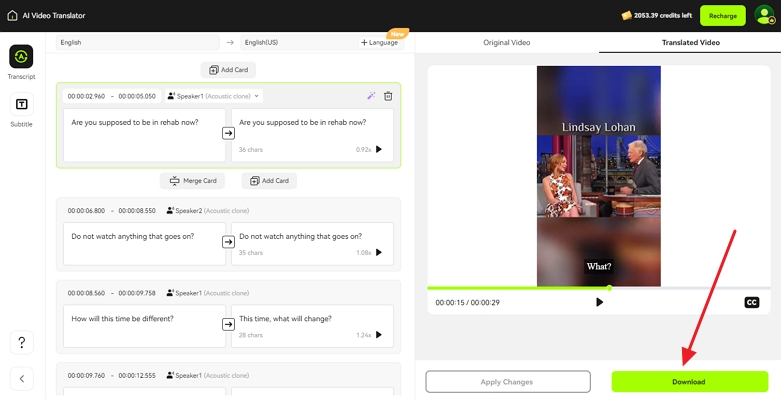Click AI Video Translator title
781x400 pixels.
point(54,15)
